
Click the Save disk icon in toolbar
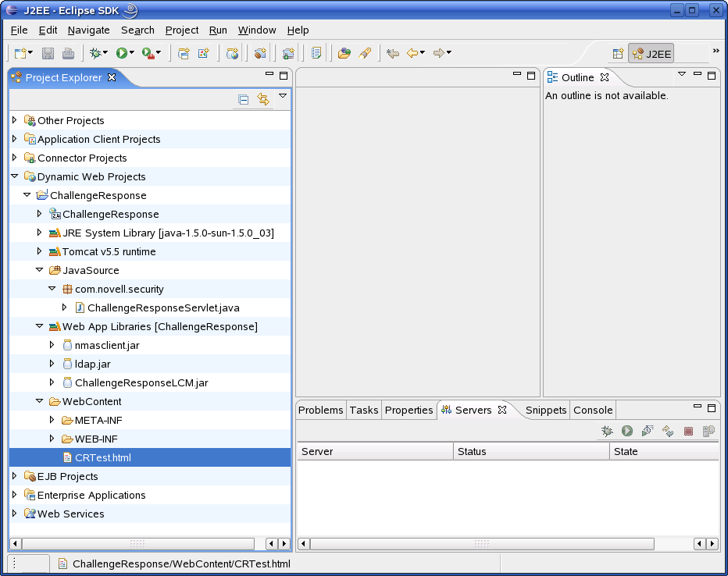(x=48, y=53)
